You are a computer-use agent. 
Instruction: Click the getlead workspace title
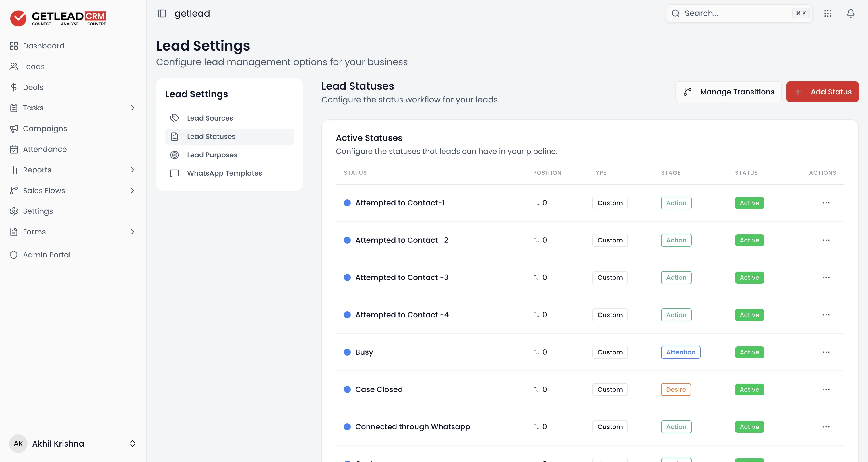pyautogui.click(x=192, y=13)
